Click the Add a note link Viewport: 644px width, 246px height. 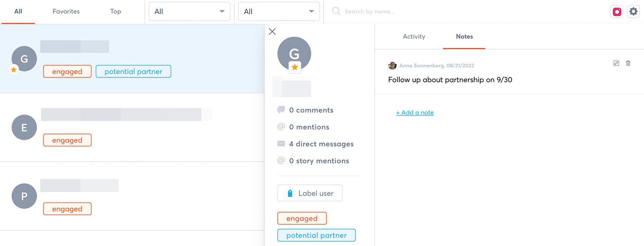click(x=415, y=113)
